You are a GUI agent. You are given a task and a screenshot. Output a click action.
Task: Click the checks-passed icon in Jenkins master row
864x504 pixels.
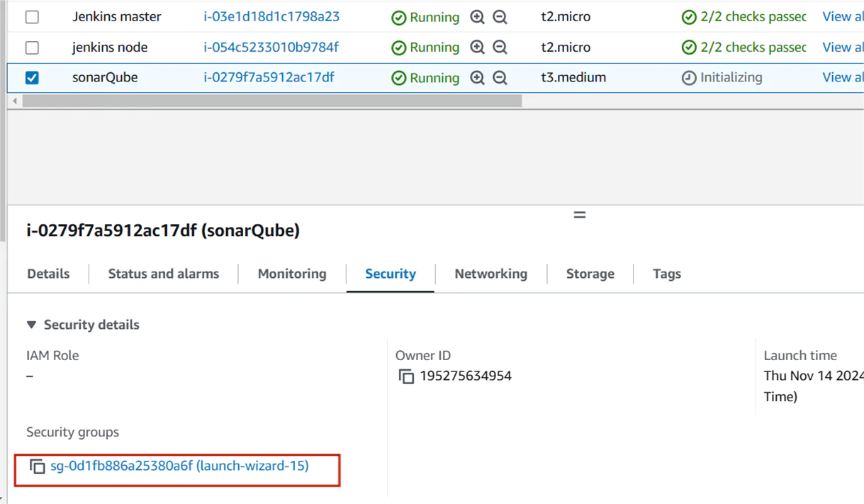click(689, 17)
